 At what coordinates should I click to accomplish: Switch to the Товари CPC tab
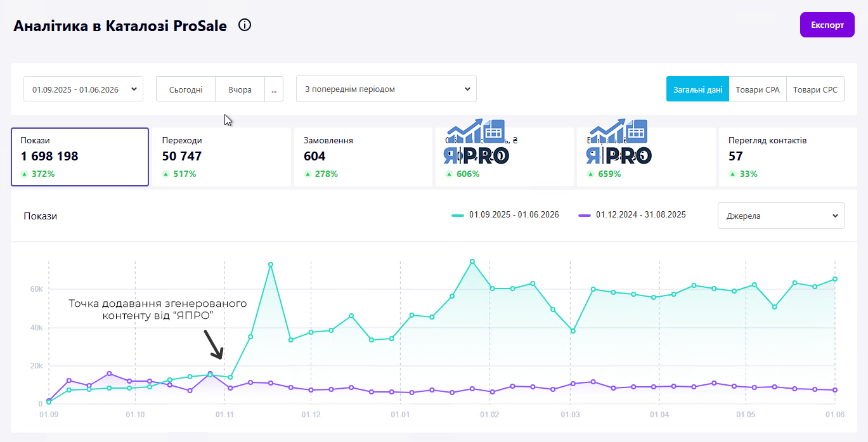coord(815,89)
